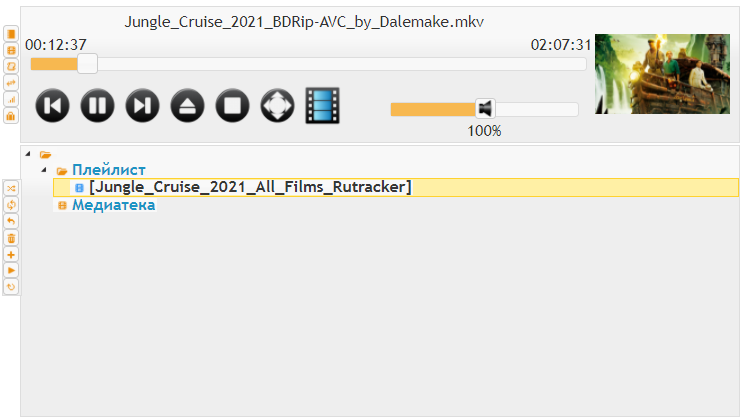The image size is (745, 418).
Task: Collapse the root folder tree arrow
Action: pyautogui.click(x=28, y=154)
